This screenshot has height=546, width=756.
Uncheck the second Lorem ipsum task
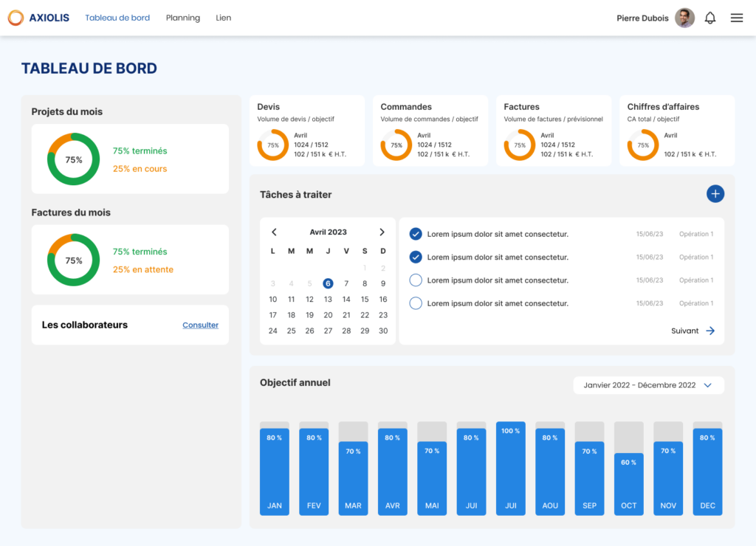tap(416, 258)
